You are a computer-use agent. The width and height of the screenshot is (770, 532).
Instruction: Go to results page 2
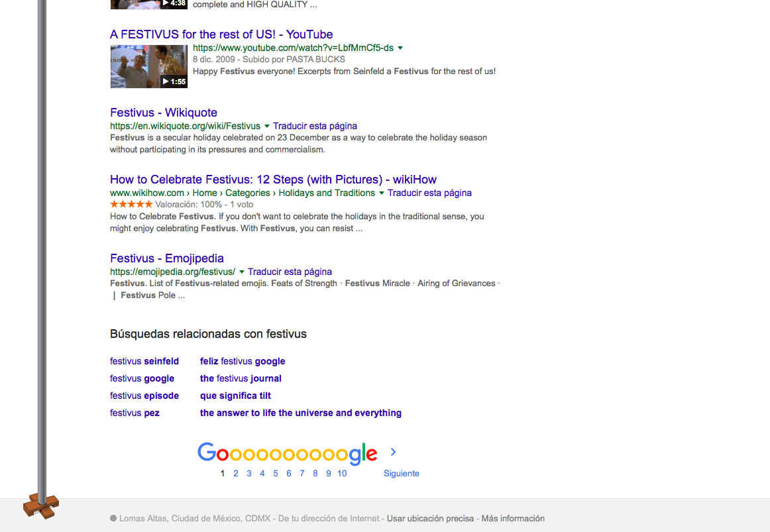(x=236, y=473)
